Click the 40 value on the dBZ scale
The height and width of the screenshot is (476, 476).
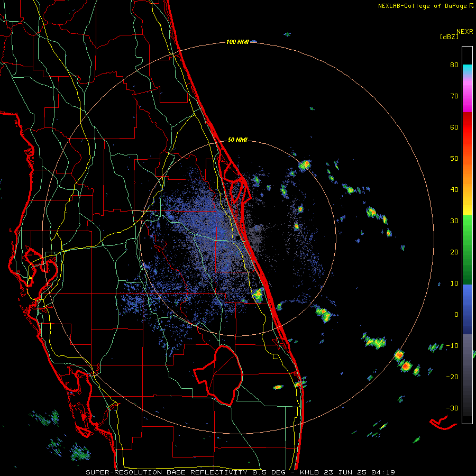454,190
